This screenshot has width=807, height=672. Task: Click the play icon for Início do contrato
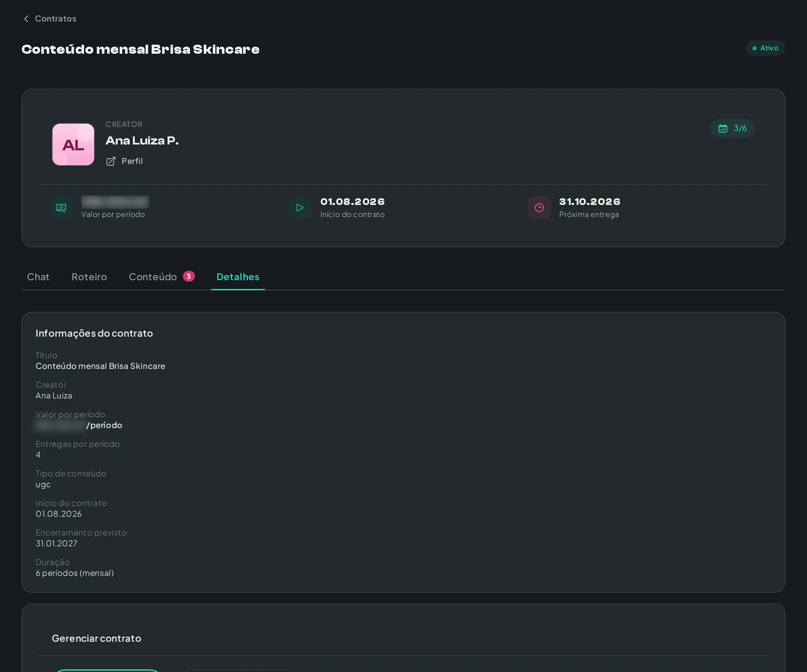point(300,208)
